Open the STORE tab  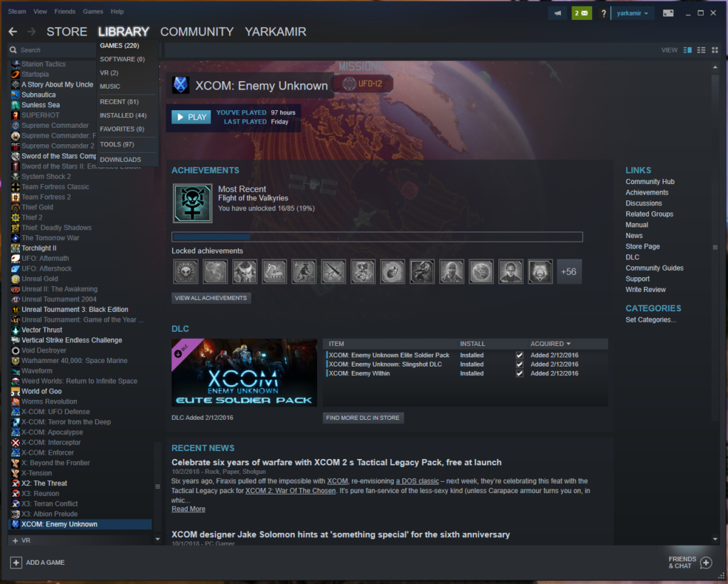[67, 31]
